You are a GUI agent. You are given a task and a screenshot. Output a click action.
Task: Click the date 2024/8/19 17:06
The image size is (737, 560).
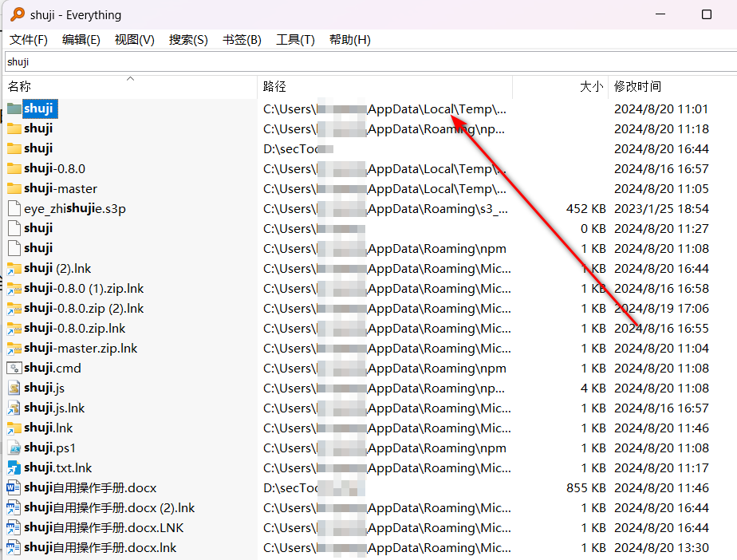[661, 309]
